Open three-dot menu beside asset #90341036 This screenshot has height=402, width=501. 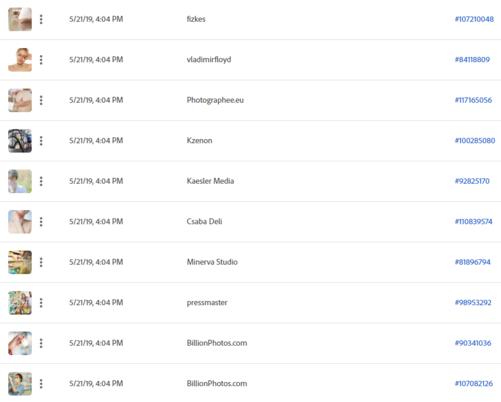pos(41,343)
